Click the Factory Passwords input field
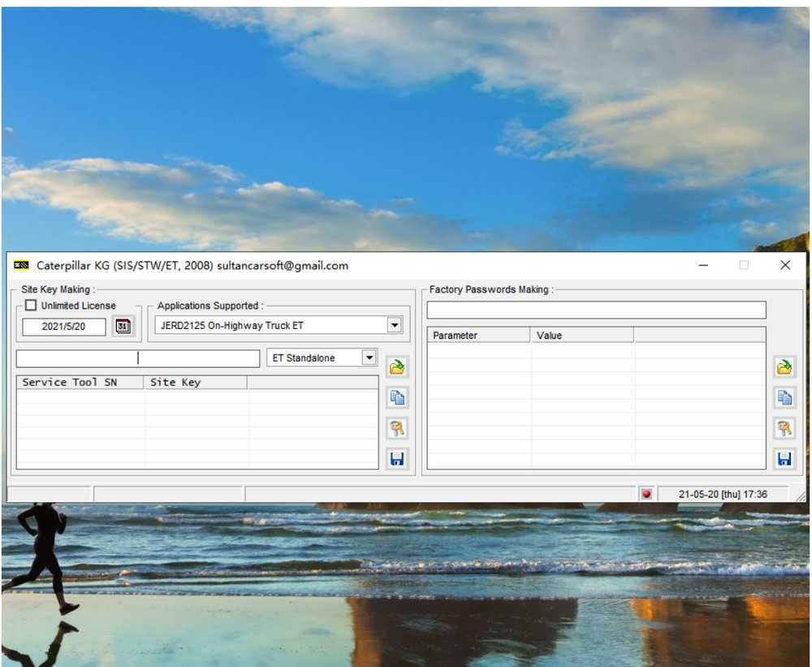 tap(596, 310)
